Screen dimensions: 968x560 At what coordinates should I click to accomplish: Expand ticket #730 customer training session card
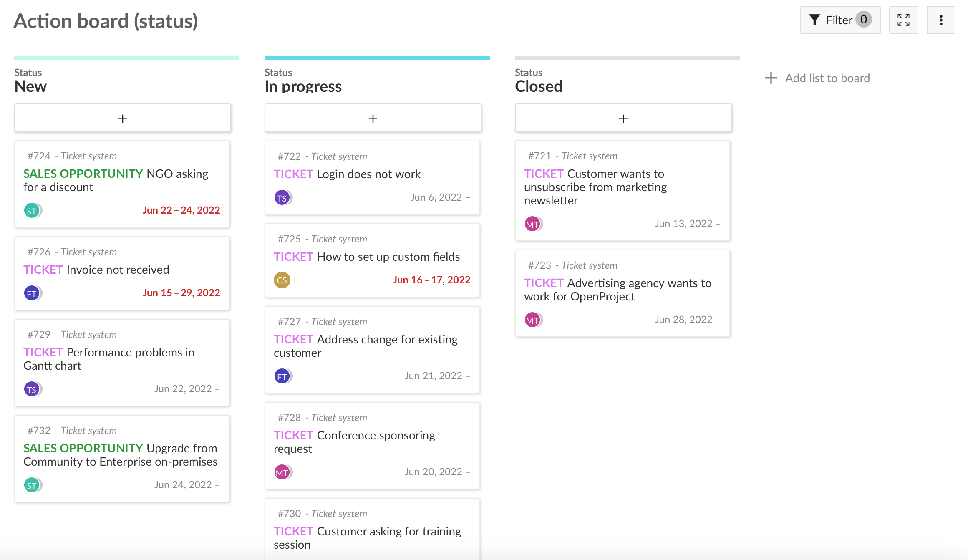pos(373,533)
